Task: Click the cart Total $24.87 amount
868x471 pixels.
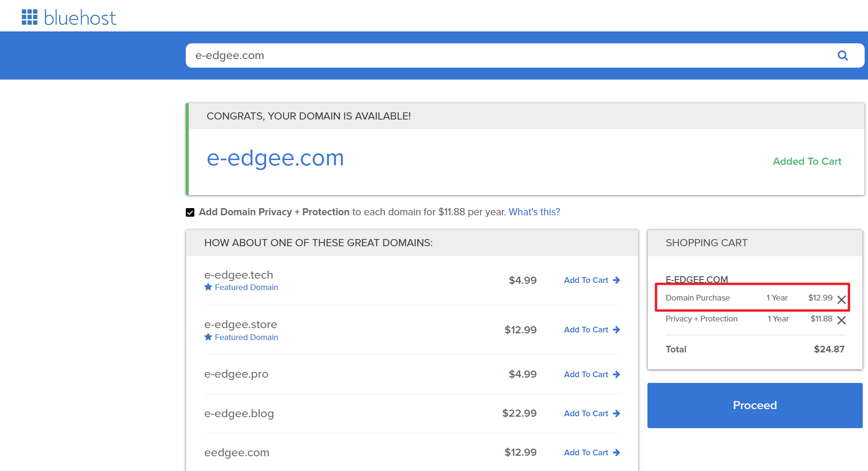Action: tap(829, 349)
